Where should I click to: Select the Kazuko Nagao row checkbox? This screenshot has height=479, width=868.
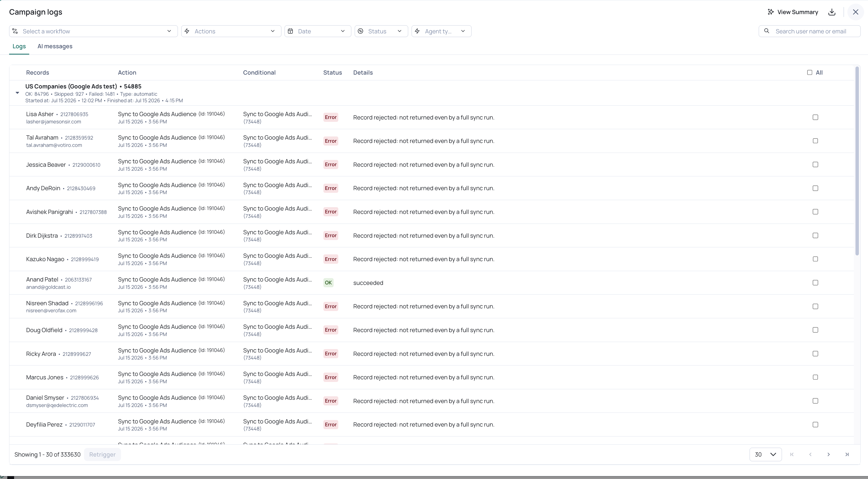[815, 259]
